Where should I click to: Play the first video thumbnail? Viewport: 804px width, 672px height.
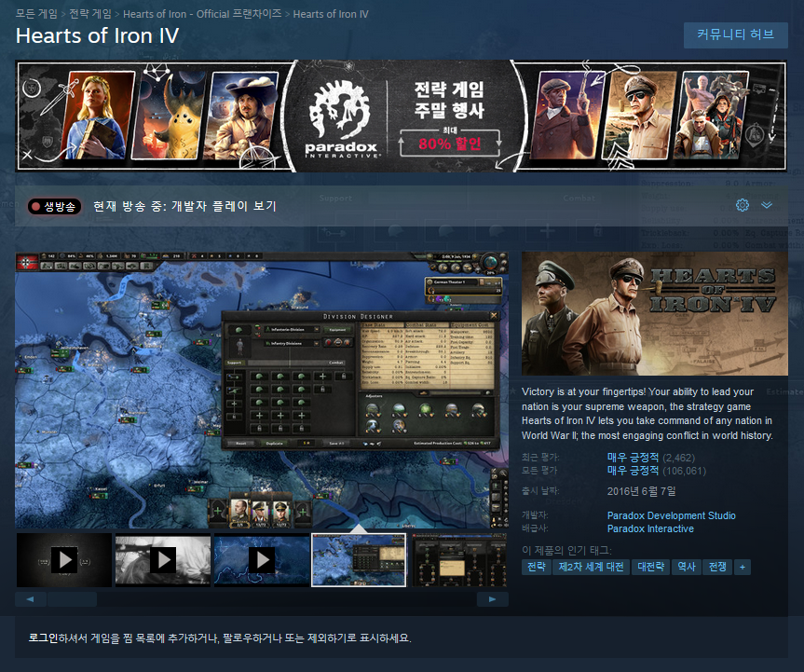point(64,559)
